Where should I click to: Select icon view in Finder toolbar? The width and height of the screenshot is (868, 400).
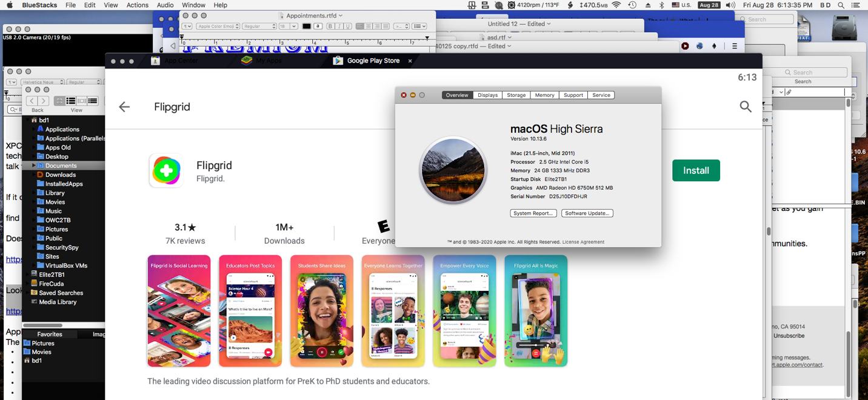coord(59,101)
